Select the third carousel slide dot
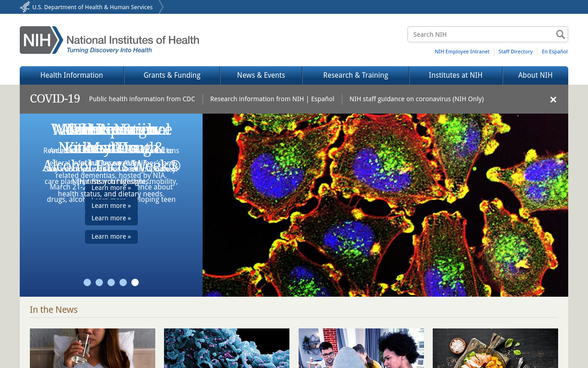This screenshot has height=368, width=588. pos(111,282)
